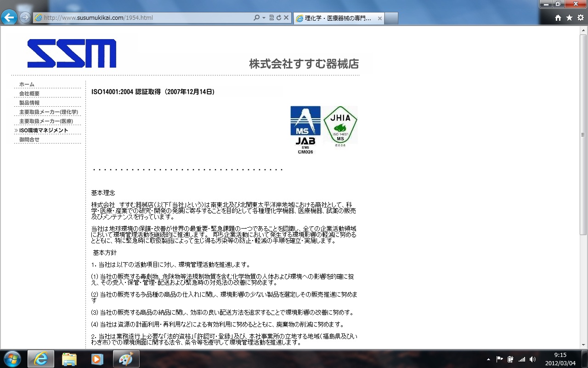
Task: Click the 株式会社すすむ器械店 header title
Action: (x=304, y=63)
